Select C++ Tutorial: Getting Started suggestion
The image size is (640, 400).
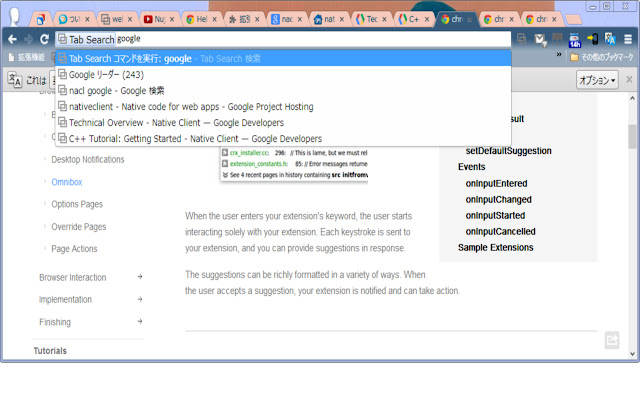point(283,138)
